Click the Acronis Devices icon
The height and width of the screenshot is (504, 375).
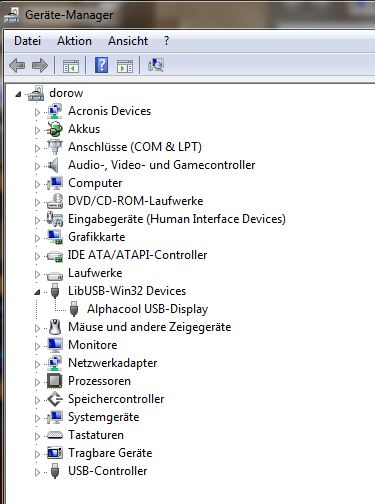point(55,111)
